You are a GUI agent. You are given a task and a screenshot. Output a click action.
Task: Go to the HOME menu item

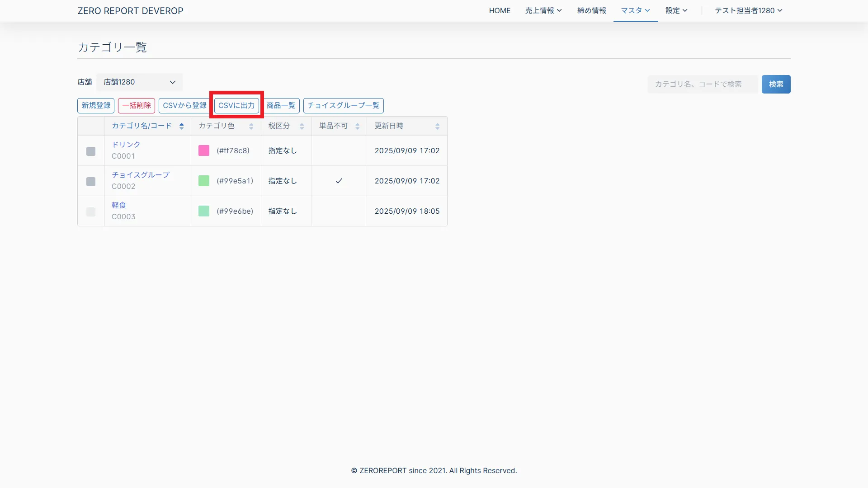(x=500, y=10)
